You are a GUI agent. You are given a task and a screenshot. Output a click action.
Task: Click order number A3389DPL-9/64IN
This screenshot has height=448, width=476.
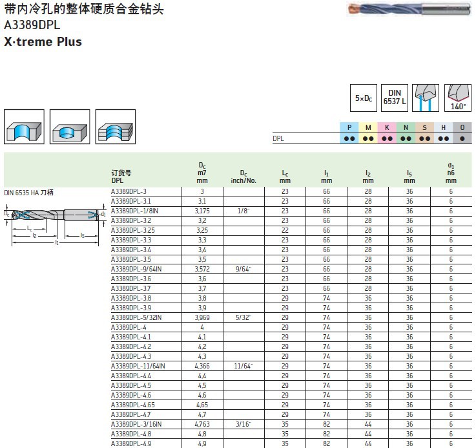tap(136, 269)
